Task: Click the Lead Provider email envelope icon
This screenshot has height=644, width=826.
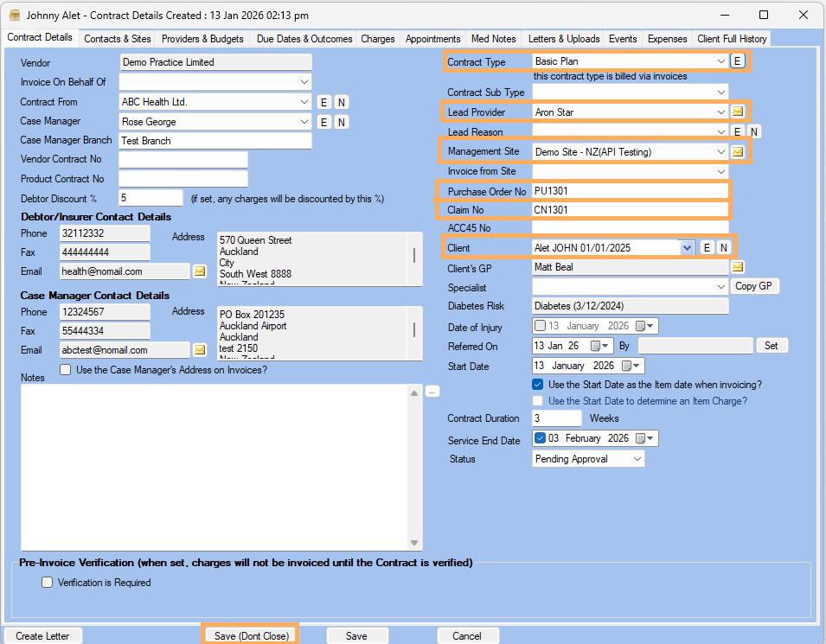Action: coord(738,112)
